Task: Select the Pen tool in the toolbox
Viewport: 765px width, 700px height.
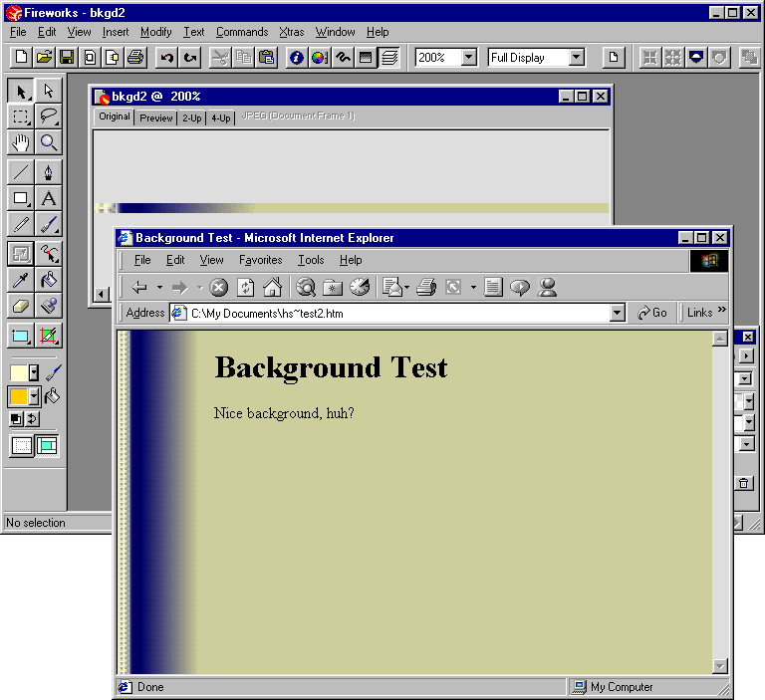Action: point(48,172)
